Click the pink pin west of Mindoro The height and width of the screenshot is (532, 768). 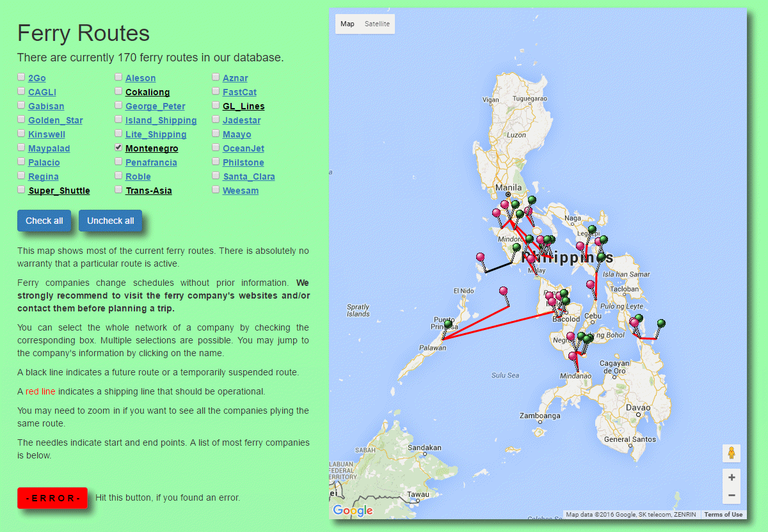click(481, 257)
